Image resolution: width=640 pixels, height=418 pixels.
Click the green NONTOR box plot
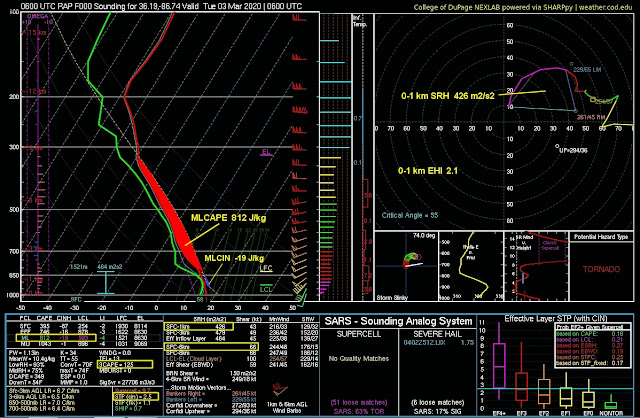point(611,403)
